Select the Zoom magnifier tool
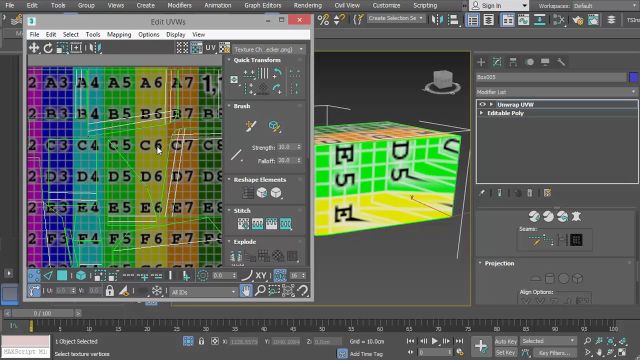The height and width of the screenshot is (360, 640). (260, 291)
